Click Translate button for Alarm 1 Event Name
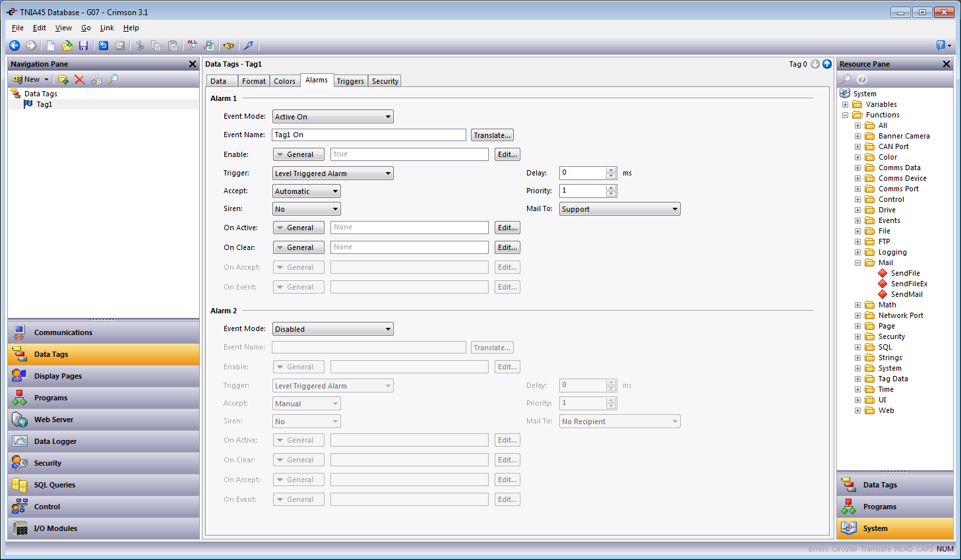Image resolution: width=961 pixels, height=560 pixels. 492,135
